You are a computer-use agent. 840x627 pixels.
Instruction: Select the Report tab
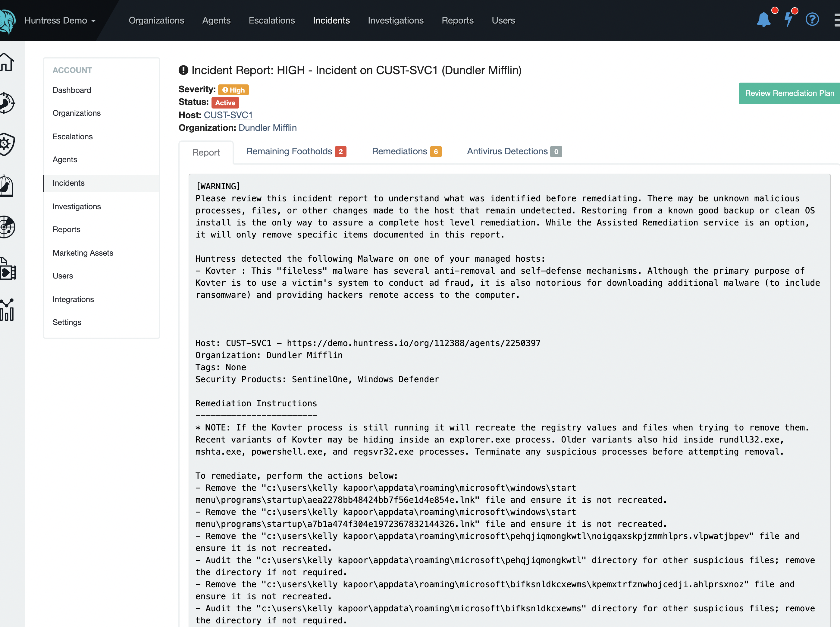pos(206,153)
